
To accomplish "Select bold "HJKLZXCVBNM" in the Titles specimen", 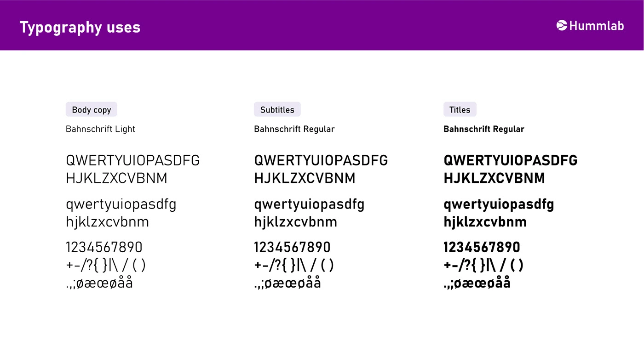I will pyautogui.click(x=494, y=178).
